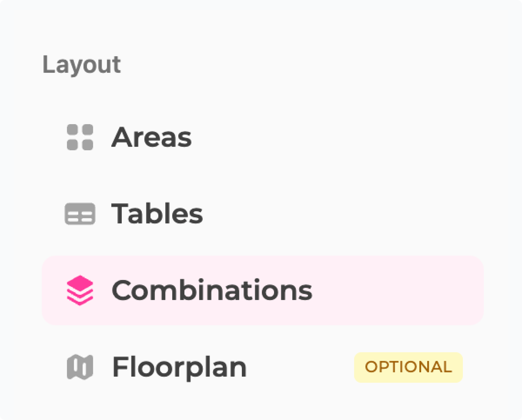Click bottom-right square of Areas icon

(88, 145)
